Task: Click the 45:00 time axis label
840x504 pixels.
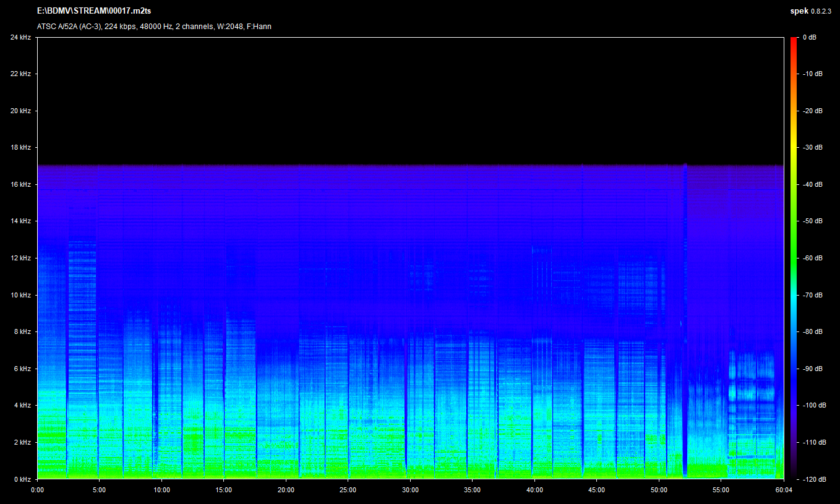Action: tap(596, 490)
